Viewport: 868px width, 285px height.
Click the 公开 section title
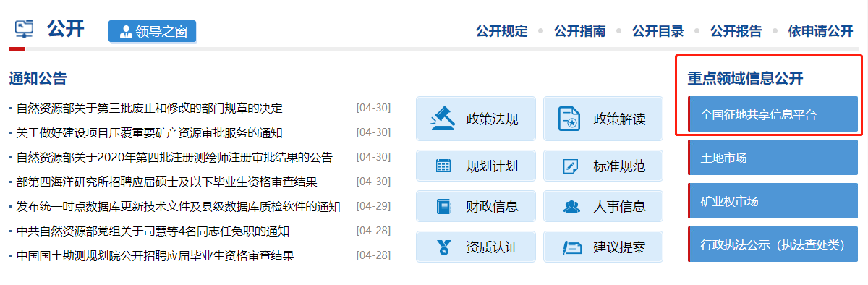pos(66,30)
